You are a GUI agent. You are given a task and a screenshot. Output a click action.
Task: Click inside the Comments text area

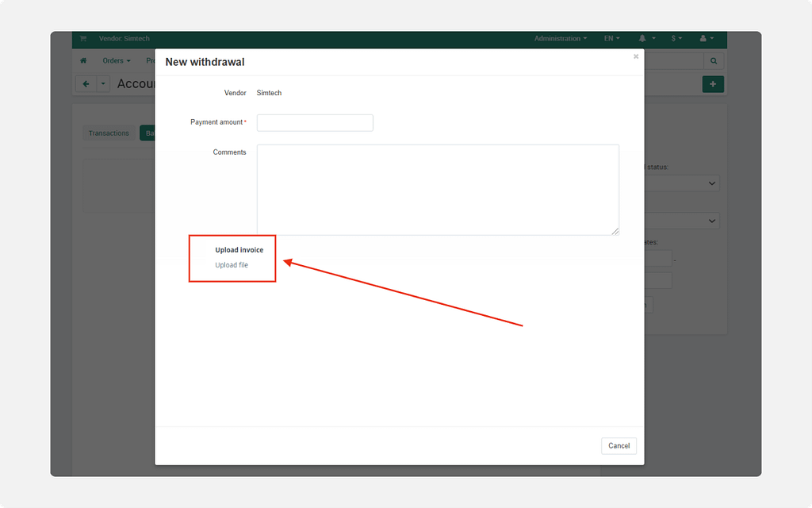coord(438,190)
